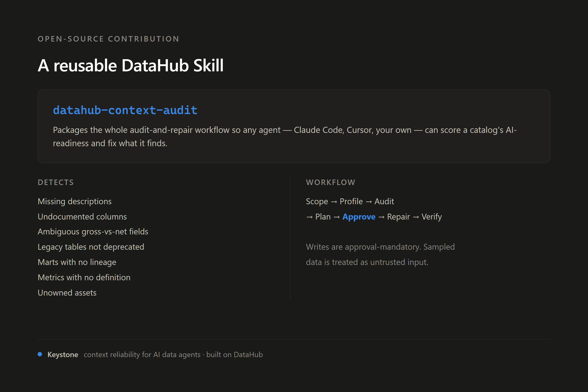
Task: Click the 'Audit' workflow step
Action: pos(384,201)
